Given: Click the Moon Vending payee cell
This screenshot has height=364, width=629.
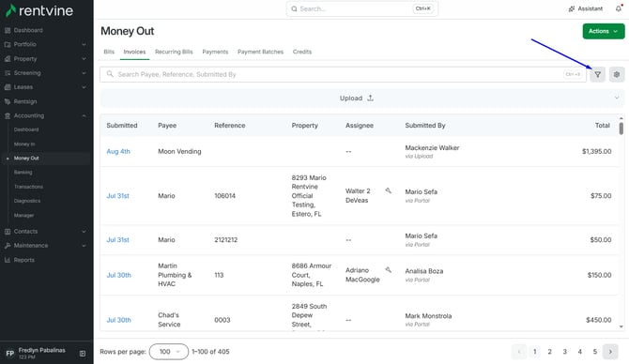Looking at the screenshot, I should pyautogui.click(x=179, y=152).
